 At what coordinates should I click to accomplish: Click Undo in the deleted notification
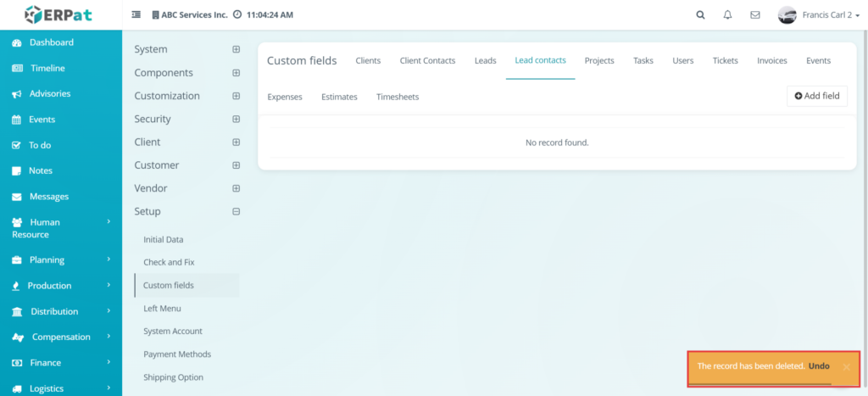[x=819, y=366]
